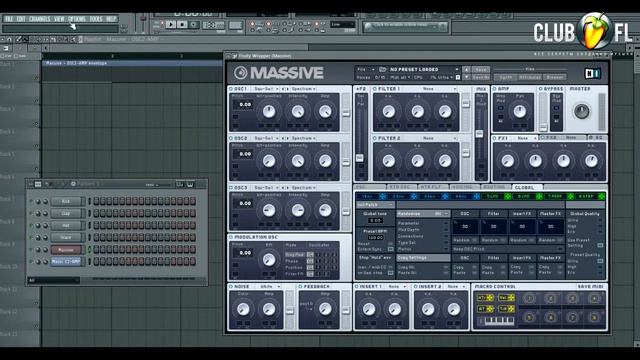640x360 pixels.
Task: Open the Massive File menu dropdown
Action: [x=365, y=70]
